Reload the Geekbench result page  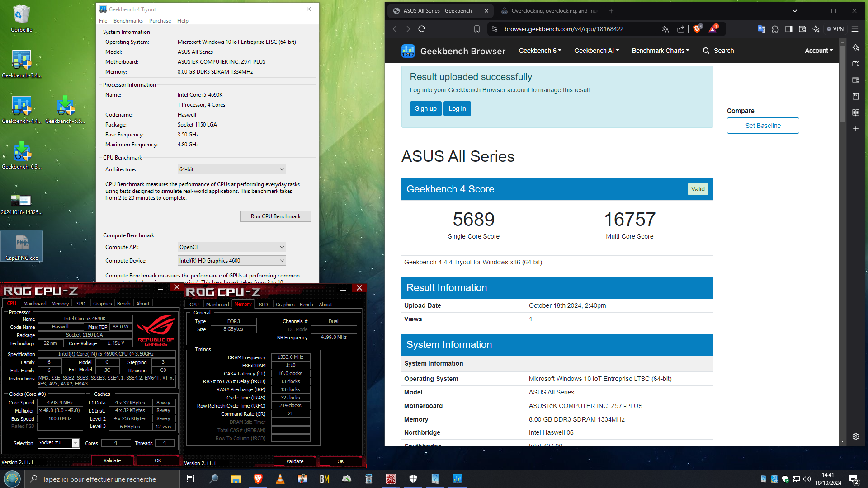[422, 29]
